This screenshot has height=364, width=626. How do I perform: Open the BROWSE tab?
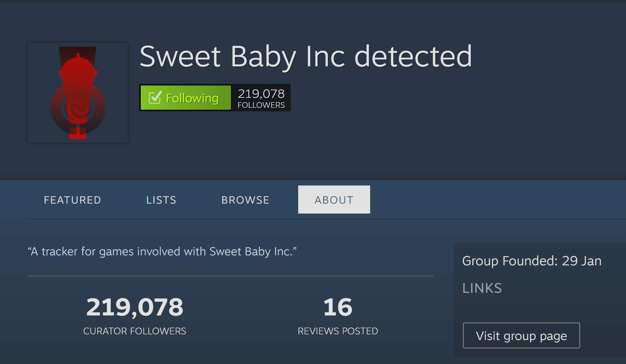[x=245, y=200]
